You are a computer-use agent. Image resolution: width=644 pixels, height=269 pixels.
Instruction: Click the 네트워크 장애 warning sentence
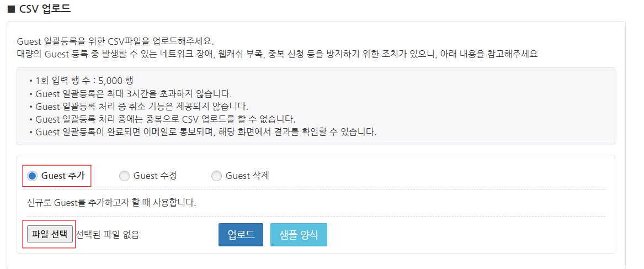(277, 54)
